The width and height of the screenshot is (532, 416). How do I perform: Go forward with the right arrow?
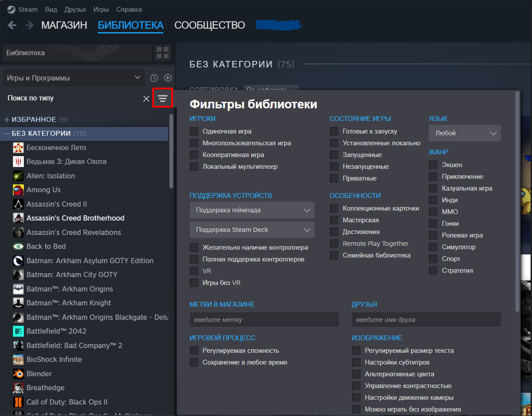pyautogui.click(x=29, y=25)
